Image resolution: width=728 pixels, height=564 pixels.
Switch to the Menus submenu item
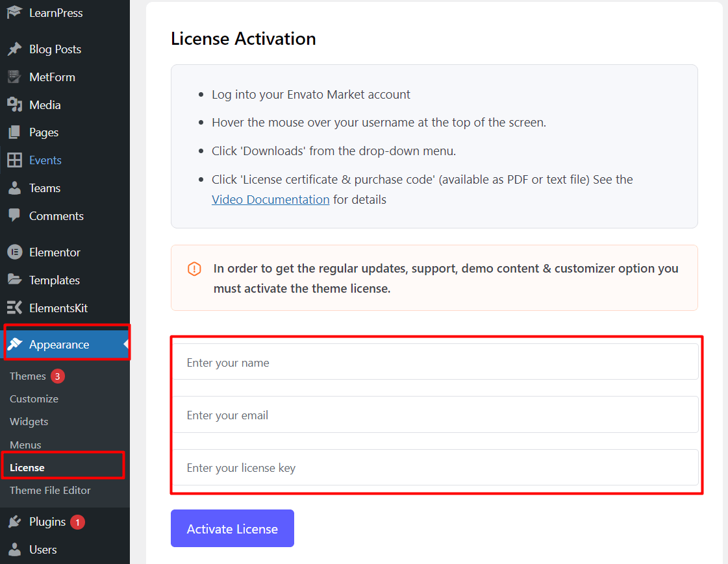click(x=25, y=445)
